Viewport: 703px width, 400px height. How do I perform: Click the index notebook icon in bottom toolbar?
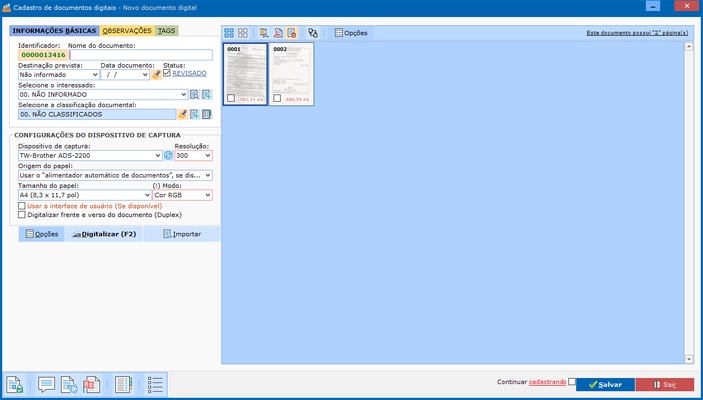click(123, 385)
